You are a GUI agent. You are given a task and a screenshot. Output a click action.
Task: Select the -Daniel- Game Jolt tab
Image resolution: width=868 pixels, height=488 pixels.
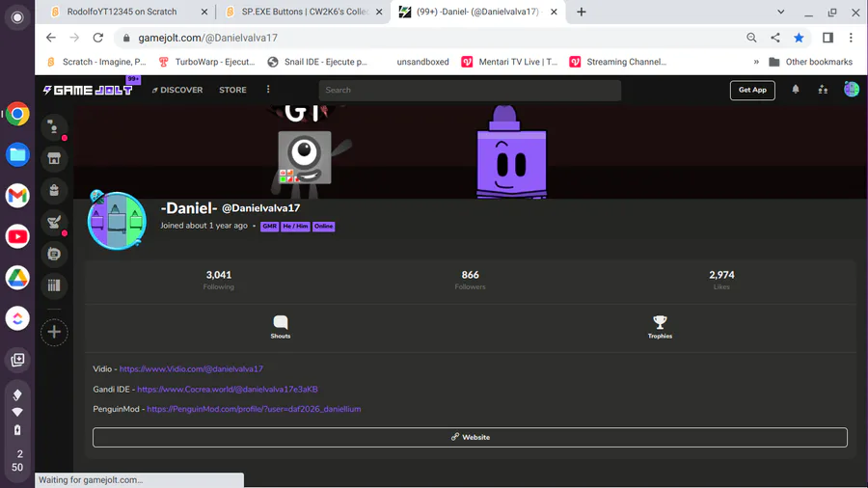coord(477,12)
